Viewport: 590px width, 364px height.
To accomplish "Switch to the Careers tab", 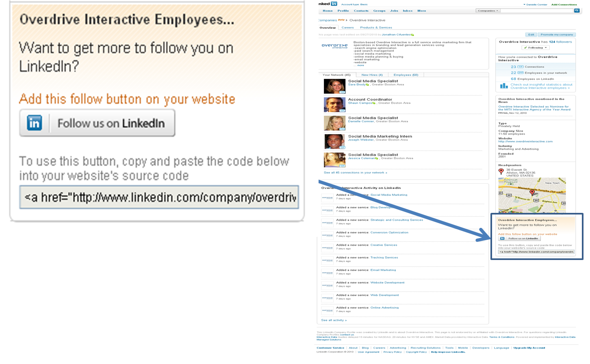I will click(347, 28).
